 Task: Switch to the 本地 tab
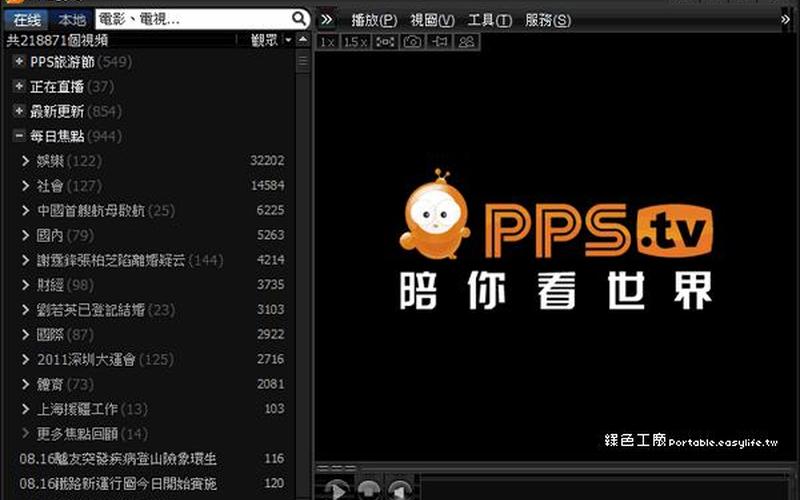coord(71,20)
